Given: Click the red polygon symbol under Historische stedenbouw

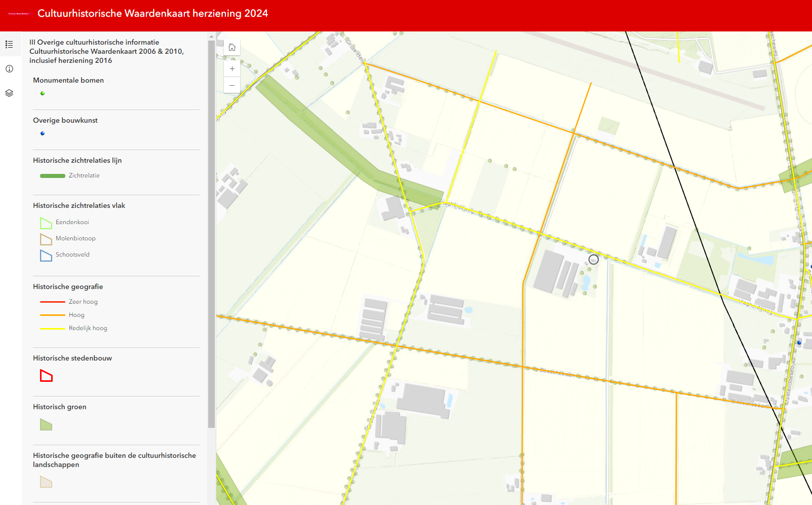Looking at the screenshot, I should pos(46,376).
